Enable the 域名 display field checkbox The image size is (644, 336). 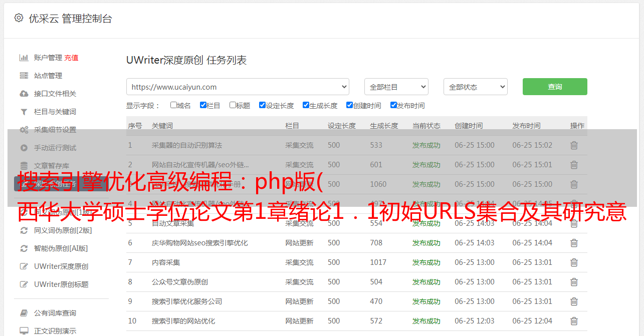[x=173, y=105]
